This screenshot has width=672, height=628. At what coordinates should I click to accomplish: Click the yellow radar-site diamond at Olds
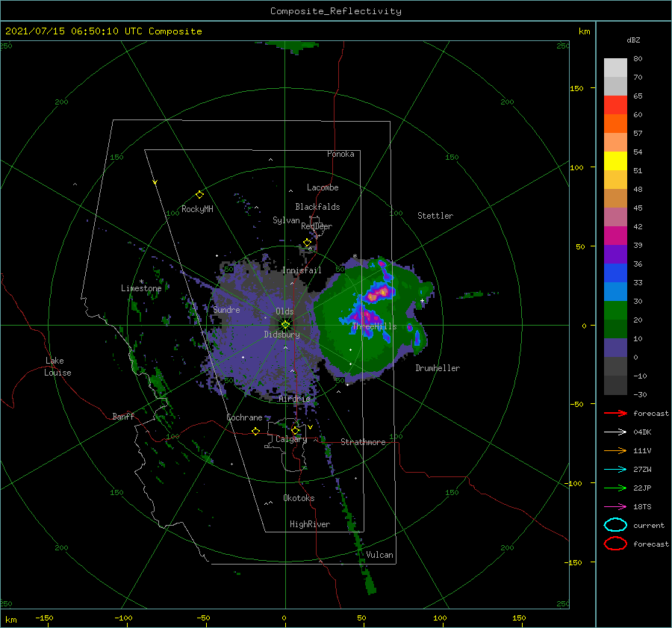(285, 325)
